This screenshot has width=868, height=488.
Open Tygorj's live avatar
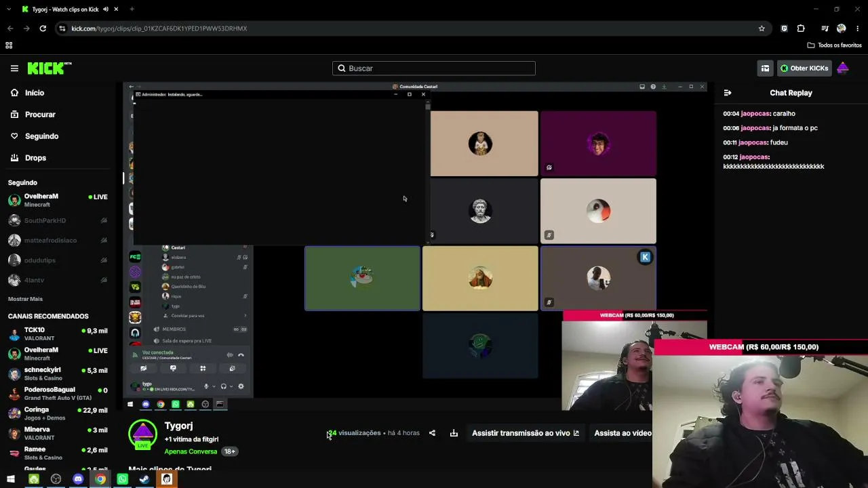(x=142, y=434)
